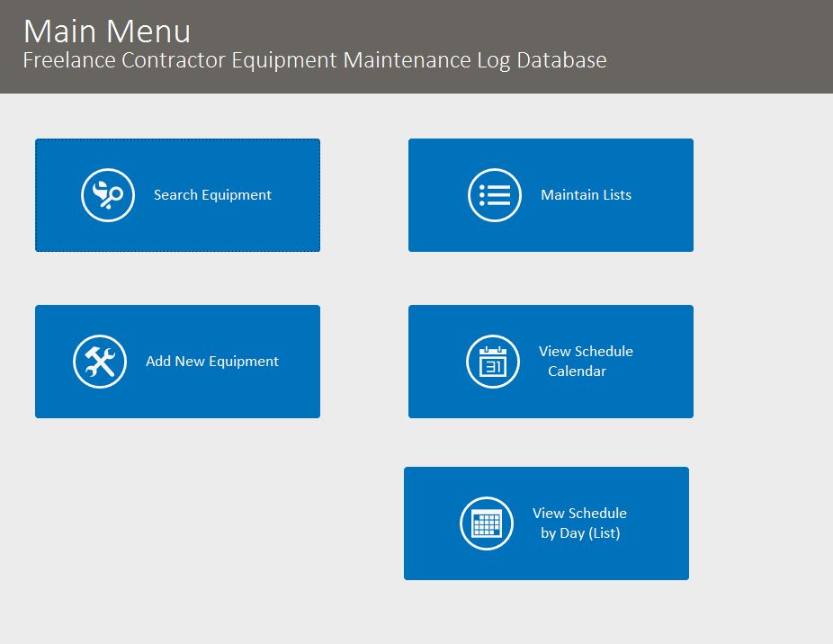Open the list icon inside the Maintain Lists tile
The width and height of the screenshot is (833, 644).
click(x=494, y=194)
